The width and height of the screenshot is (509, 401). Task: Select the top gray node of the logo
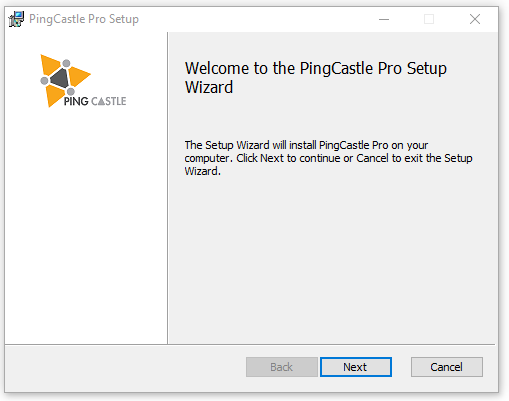(x=66, y=63)
